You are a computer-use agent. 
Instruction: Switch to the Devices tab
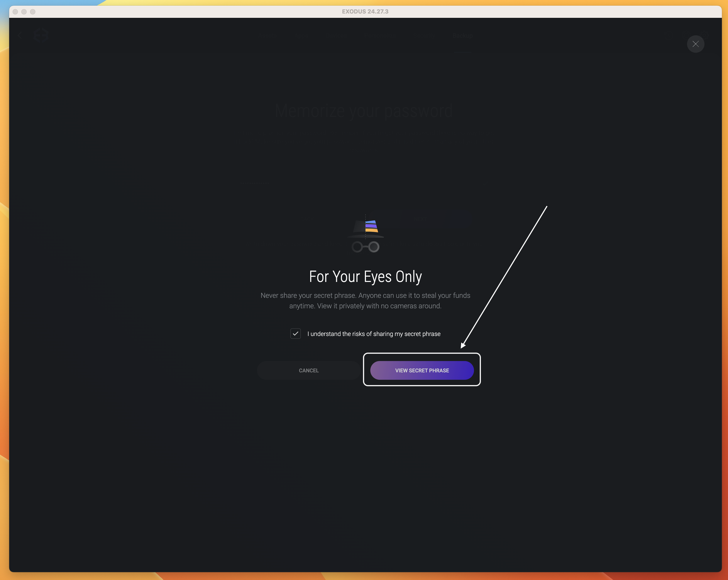[337, 36]
